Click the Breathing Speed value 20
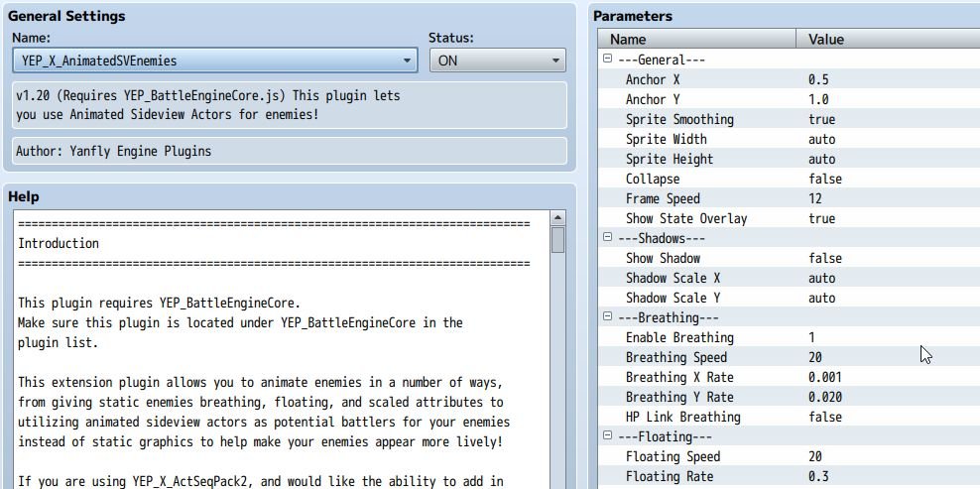The image size is (980, 489). 815,358
